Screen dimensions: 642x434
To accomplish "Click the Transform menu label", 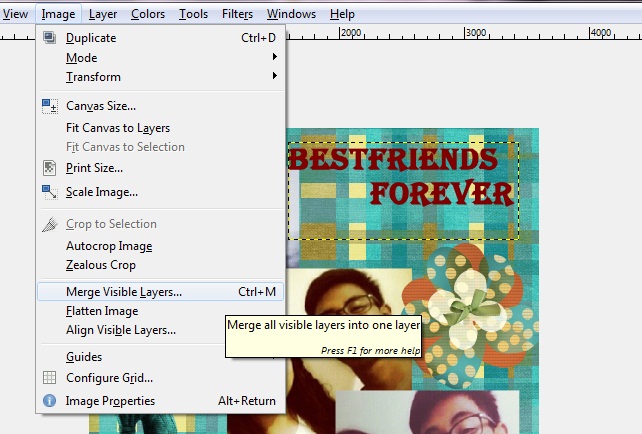I will [93, 77].
